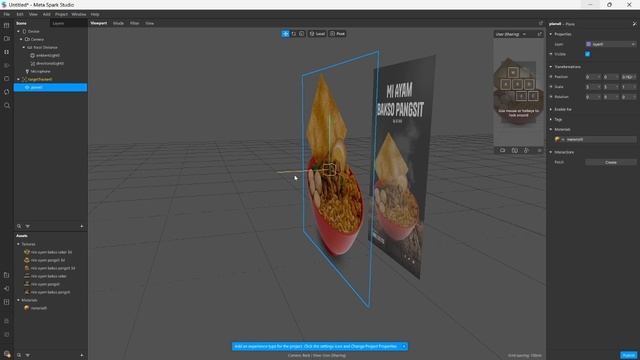Click the material0 slot in Materials section

[x=595, y=140]
